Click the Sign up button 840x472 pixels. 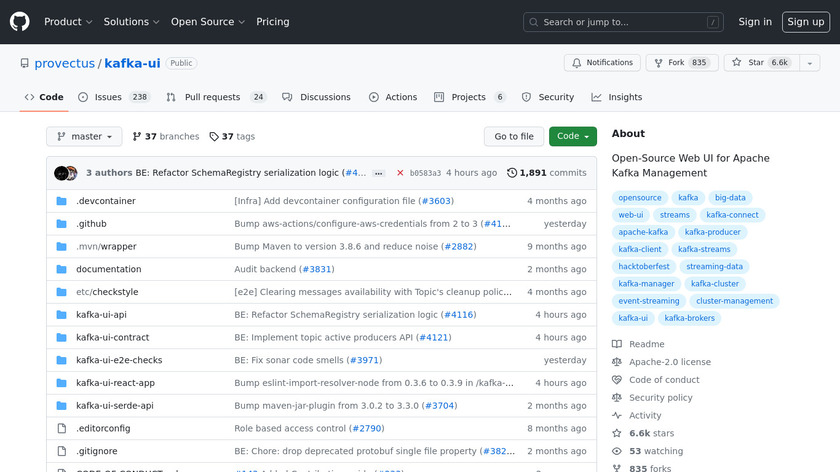[805, 22]
